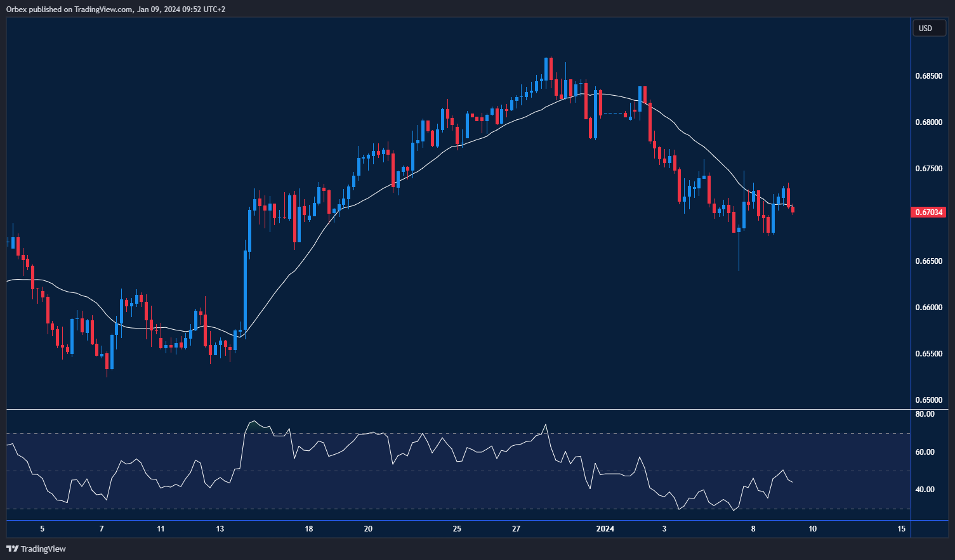Select the 80.00 level in the RSI pane
The height and width of the screenshot is (560, 955).
[926, 413]
